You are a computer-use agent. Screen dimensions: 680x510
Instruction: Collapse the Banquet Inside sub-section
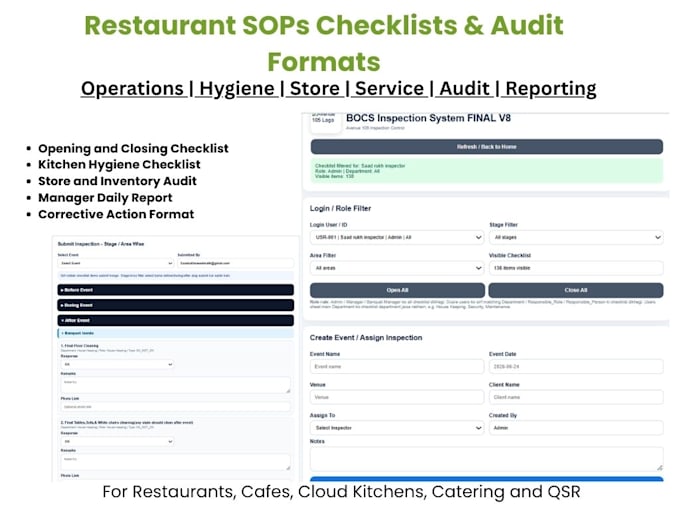[176, 333]
